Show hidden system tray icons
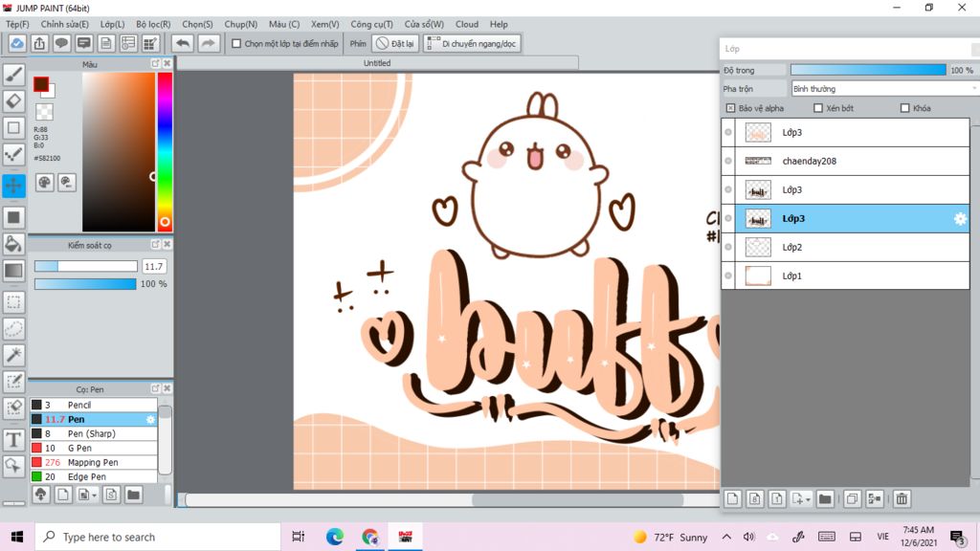 coord(726,537)
